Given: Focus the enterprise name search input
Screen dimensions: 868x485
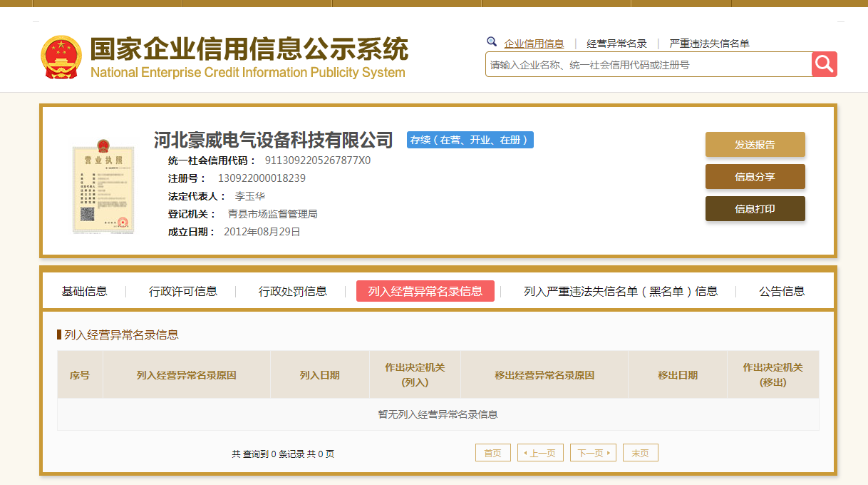Looking at the screenshot, I should [649, 64].
